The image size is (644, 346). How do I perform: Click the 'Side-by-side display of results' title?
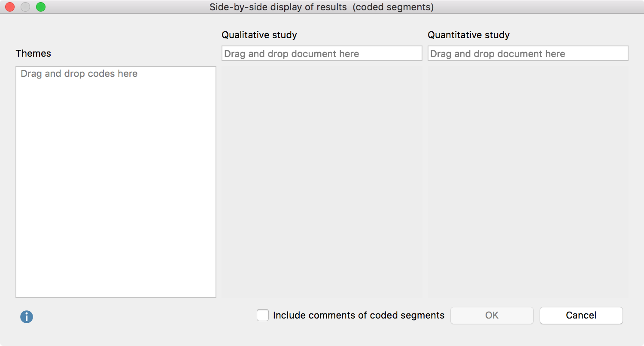(x=278, y=7)
